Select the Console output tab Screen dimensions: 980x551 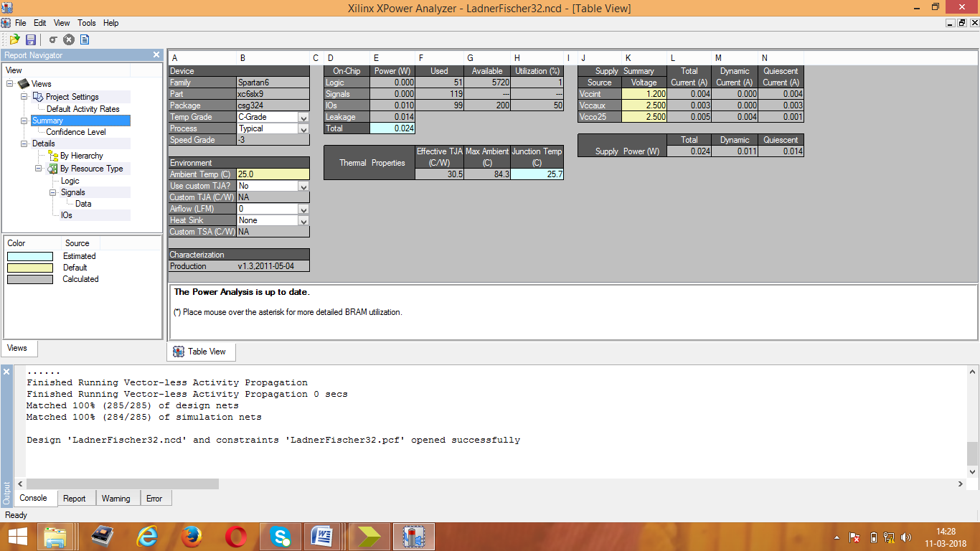[x=34, y=498]
